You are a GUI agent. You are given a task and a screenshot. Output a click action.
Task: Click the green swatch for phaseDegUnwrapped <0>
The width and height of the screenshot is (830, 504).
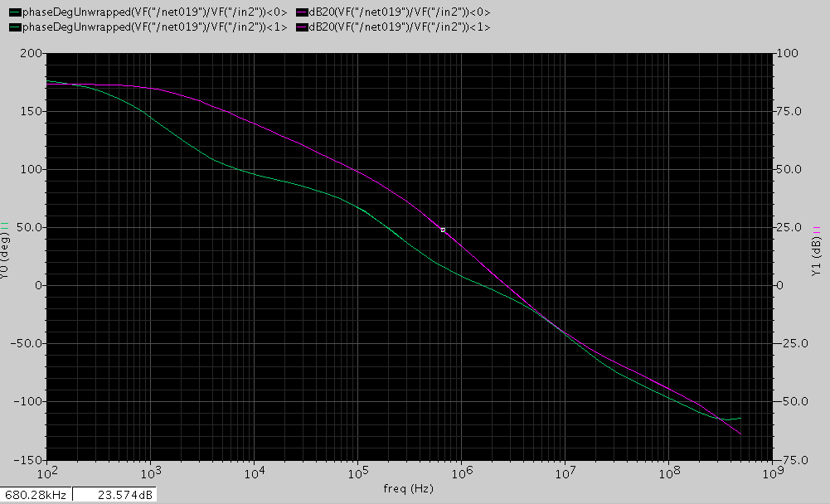(16, 12)
